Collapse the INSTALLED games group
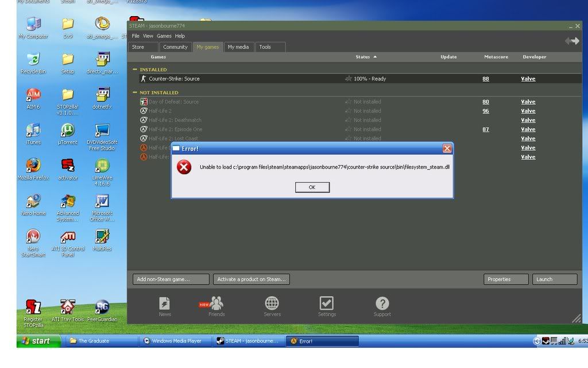Screen dimensions: 588x368 [134, 70]
